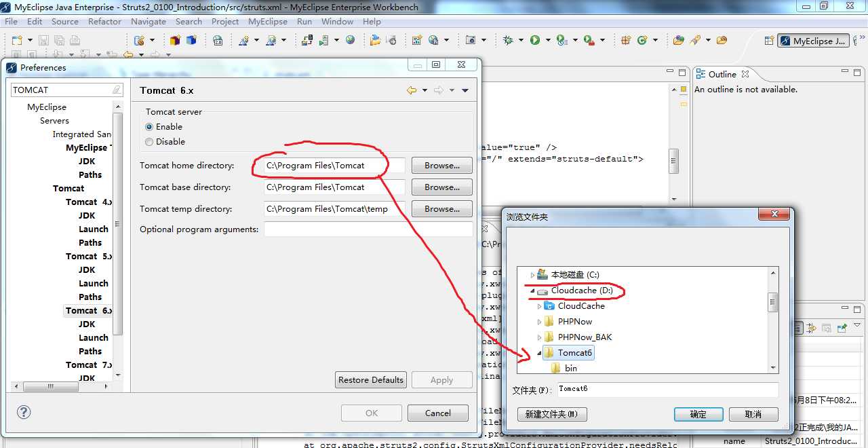Click Browse for Tomcat home directory
868x448 pixels.
tap(442, 166)
